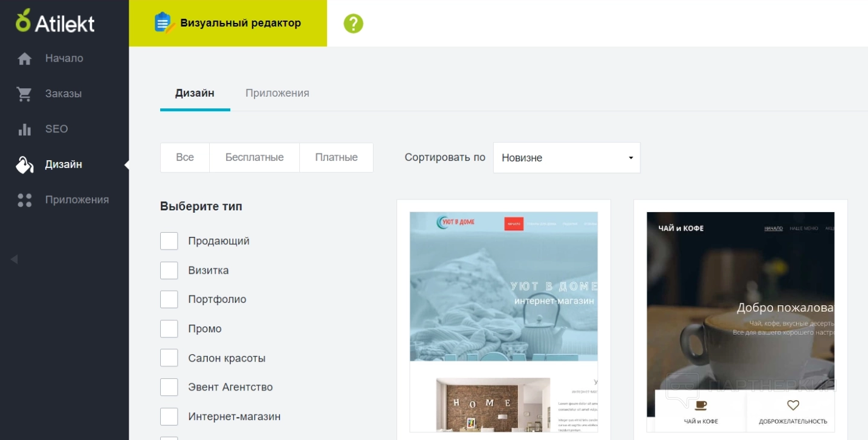Image resolution: width=868 pixels, height=440 pixels.
Task: Show all templates with Все button
Action: click(185, 158)
